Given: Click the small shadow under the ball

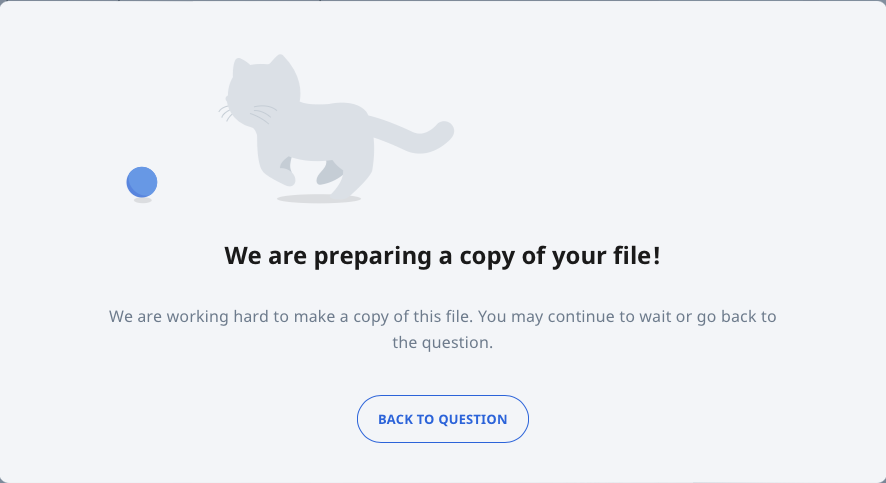Looking at the screenshot, I should (x=142, y=200).
